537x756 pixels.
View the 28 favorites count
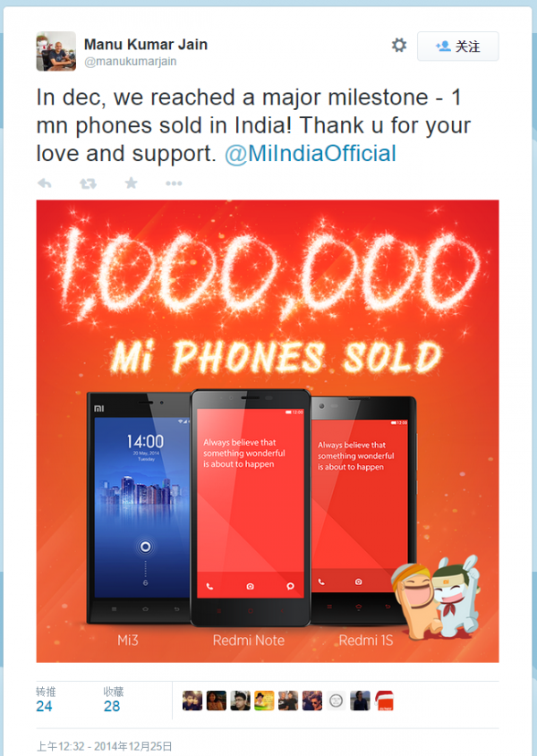point(112,706)
